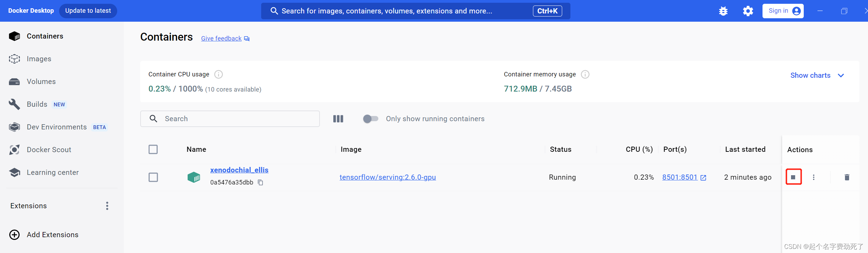Toggle Only show running containers
The image size is (868, 253).
click(370, 119)
